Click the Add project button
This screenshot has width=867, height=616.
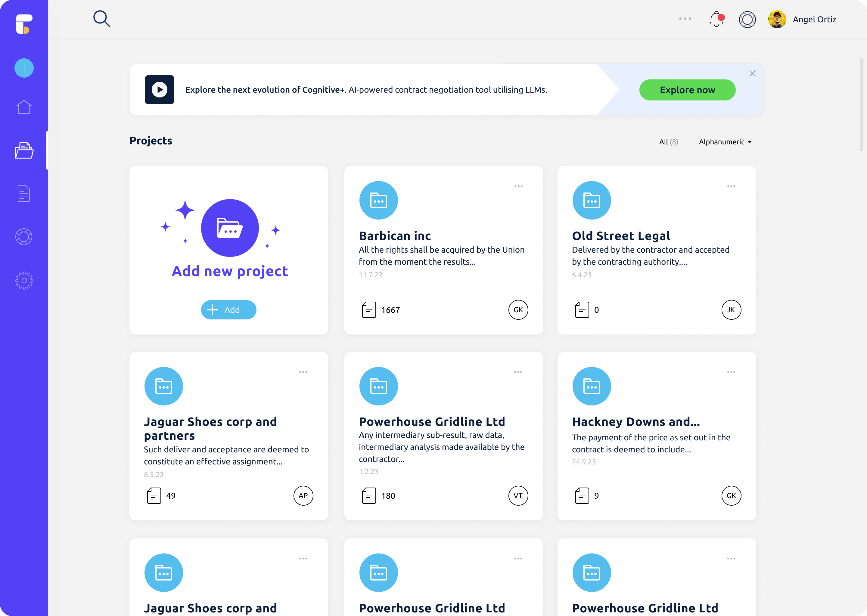point(228,310)
